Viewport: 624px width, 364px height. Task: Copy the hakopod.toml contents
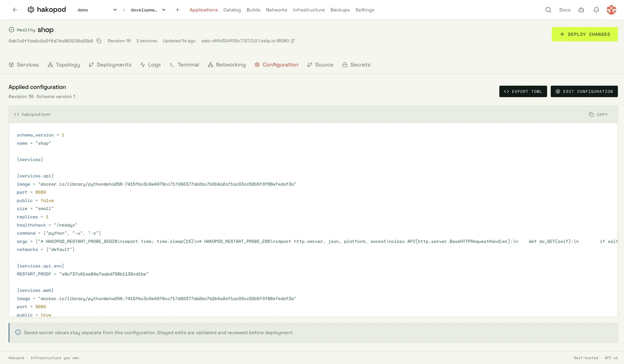tap(598, 114)
